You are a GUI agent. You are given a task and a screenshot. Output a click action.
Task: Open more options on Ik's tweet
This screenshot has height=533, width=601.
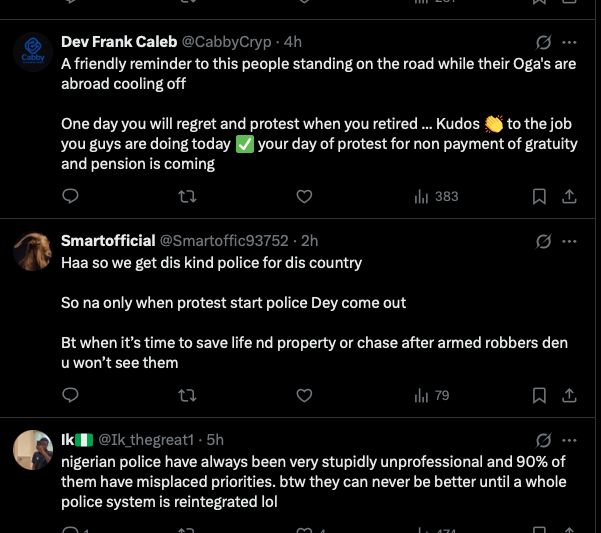click(x=569, y=439)
